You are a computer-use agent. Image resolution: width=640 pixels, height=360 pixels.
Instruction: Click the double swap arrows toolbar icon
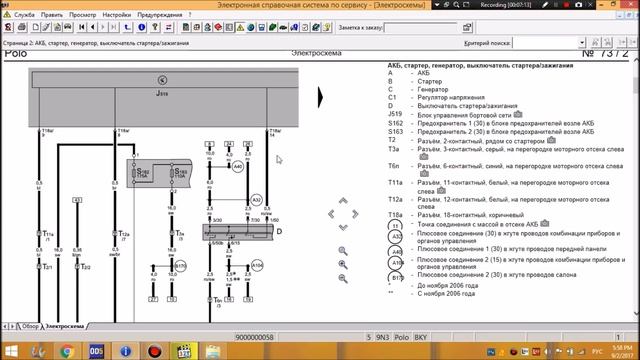[x=168, y=27]
